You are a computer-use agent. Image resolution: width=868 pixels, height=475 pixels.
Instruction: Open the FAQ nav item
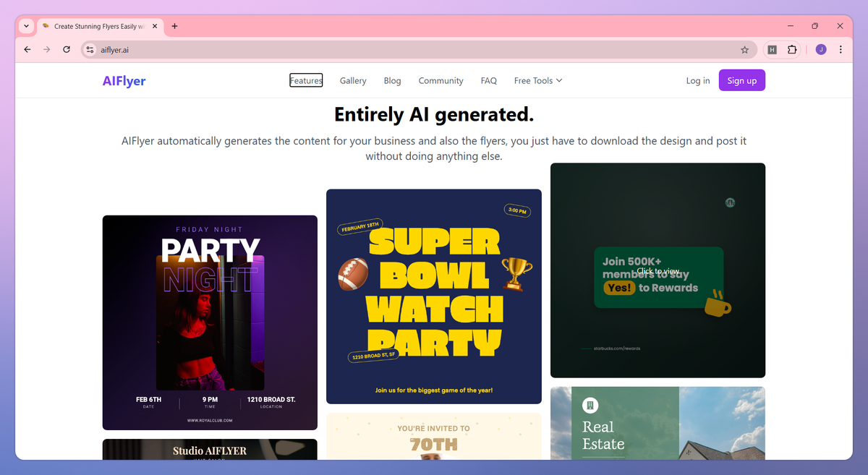tap(489, 81)
